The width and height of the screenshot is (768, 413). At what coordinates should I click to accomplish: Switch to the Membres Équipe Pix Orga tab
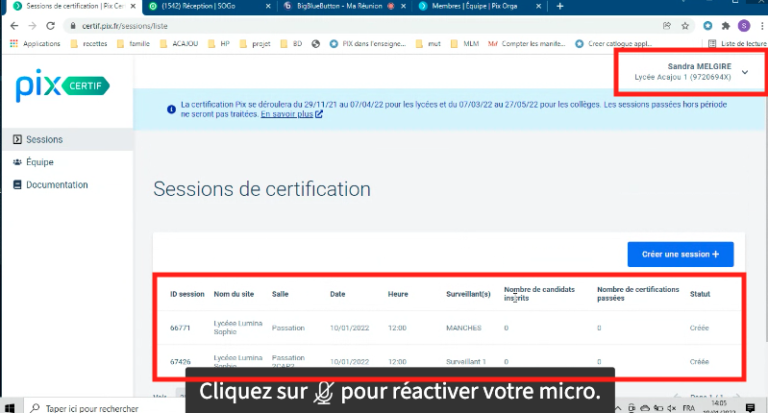480,6
